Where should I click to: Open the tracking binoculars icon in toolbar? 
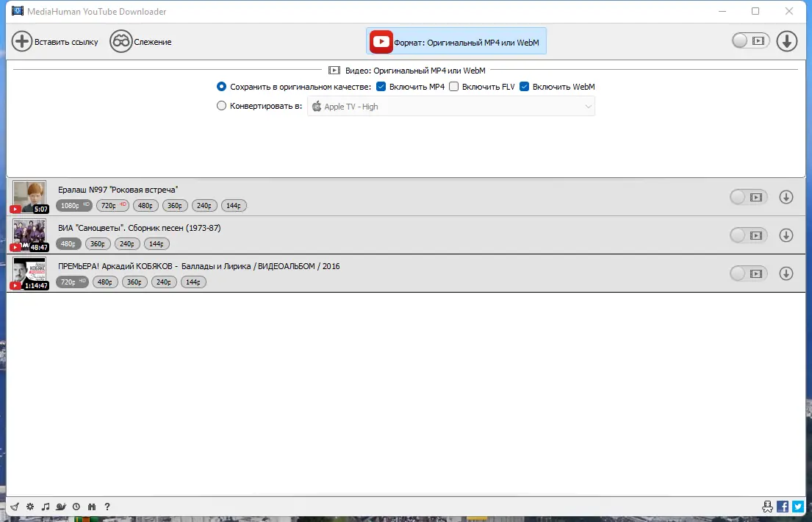121,41
